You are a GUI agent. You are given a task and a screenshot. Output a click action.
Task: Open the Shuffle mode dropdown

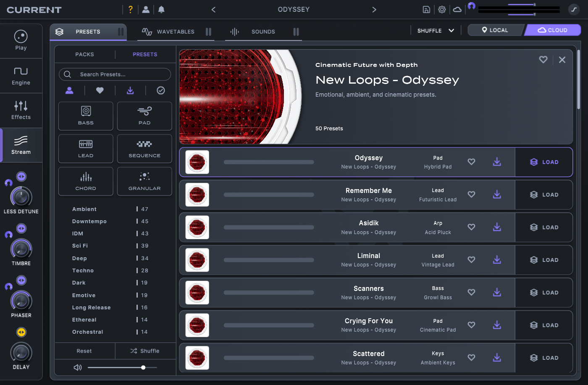click(x=435, y=30)
